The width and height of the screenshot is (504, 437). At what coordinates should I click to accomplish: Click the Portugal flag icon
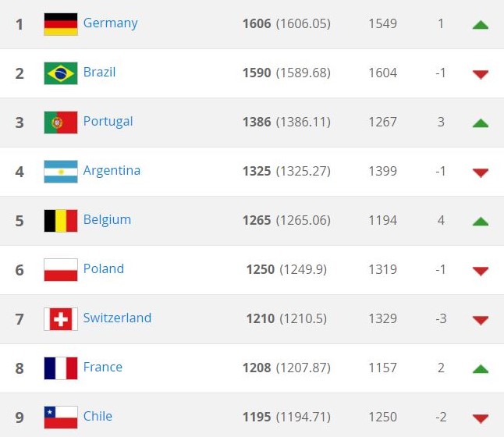tap(61, 123)
